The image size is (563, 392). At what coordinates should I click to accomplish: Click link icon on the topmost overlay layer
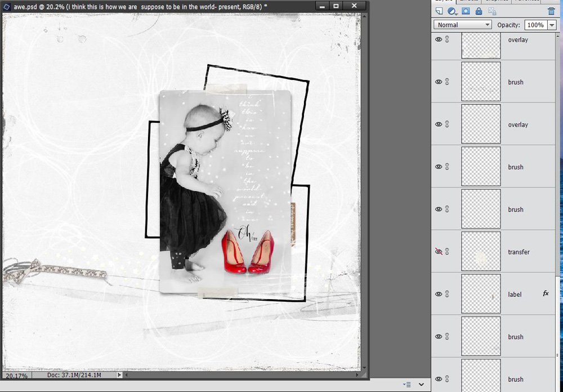pyautogui.click(x=447, y=39)
